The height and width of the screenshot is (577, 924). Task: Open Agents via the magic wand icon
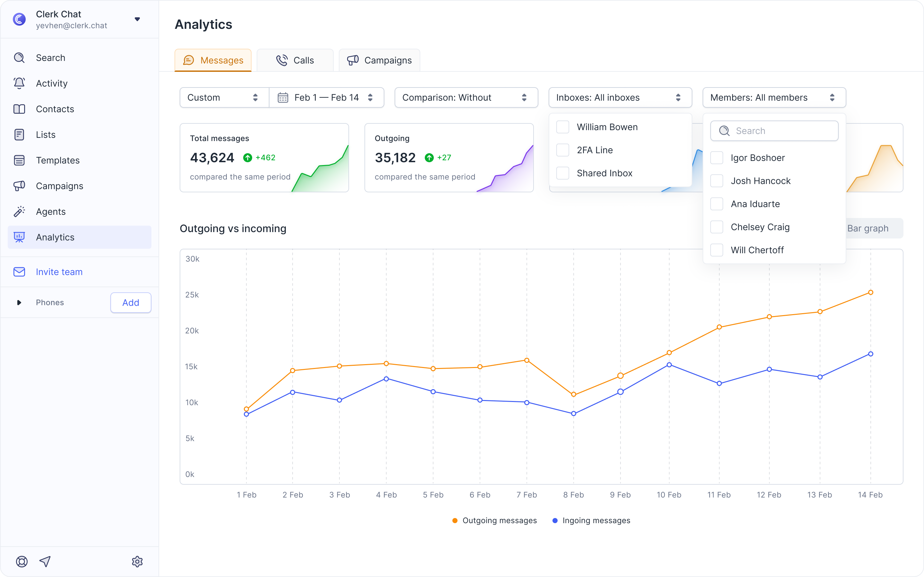click(19, 212)
